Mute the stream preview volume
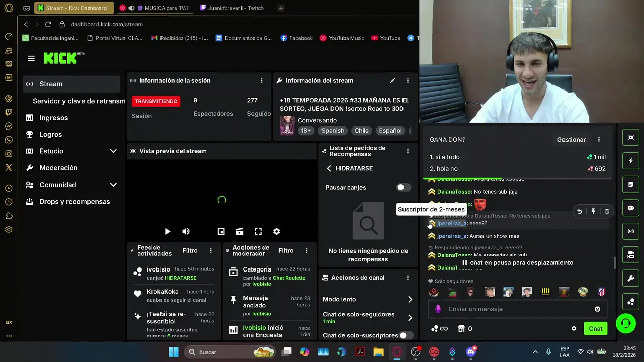The image size is (644, 362). click(186, 231)
